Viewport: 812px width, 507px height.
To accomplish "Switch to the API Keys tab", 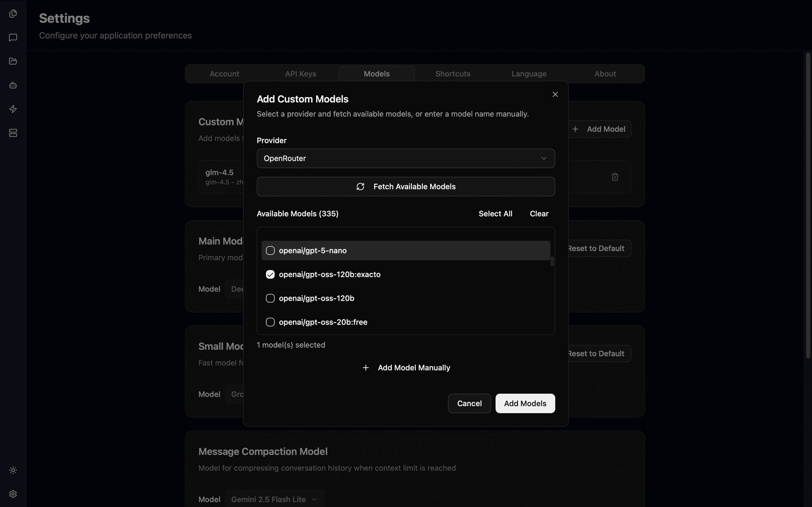I will point(300,74).
